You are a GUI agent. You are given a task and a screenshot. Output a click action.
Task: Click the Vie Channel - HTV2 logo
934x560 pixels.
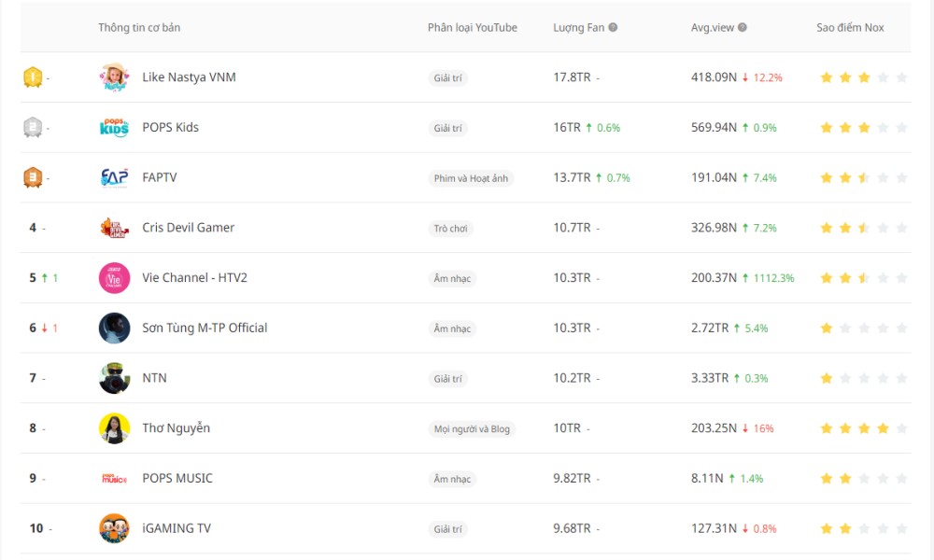114,278
